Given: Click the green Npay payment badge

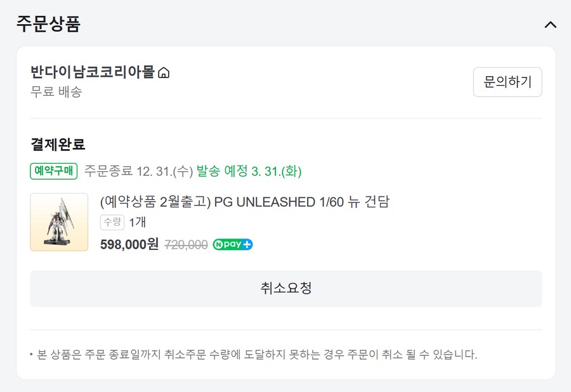Looking at the screenshot, I should click(231, 245).
